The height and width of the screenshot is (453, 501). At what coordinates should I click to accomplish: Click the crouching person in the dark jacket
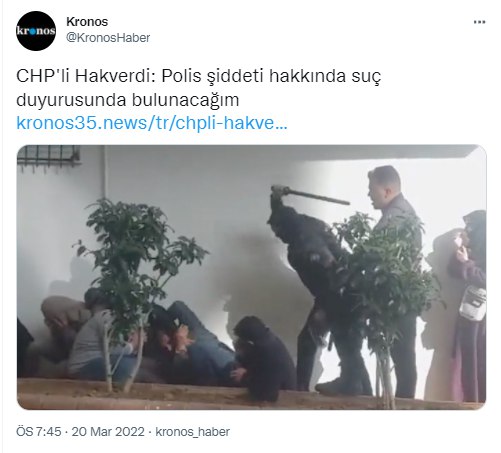click(x=262, y=357)
